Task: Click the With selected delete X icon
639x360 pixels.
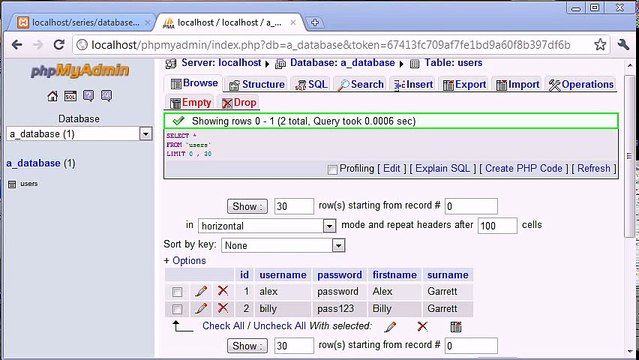Action: tap(423, 326)
